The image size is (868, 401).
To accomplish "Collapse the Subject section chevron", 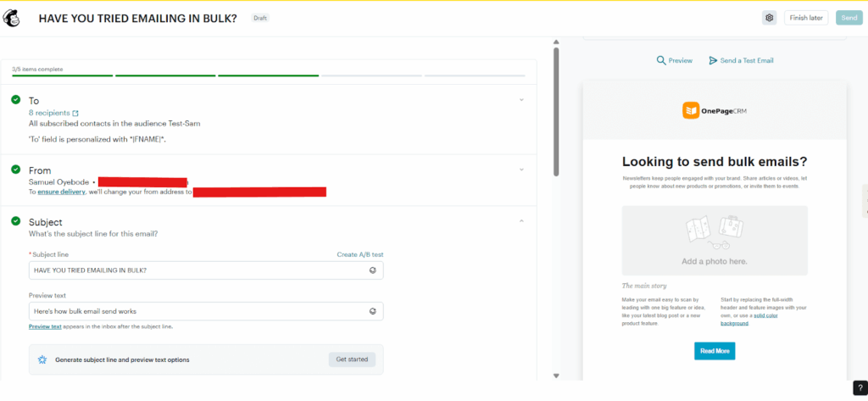I will pyautogui.click(x=521, y=221).
